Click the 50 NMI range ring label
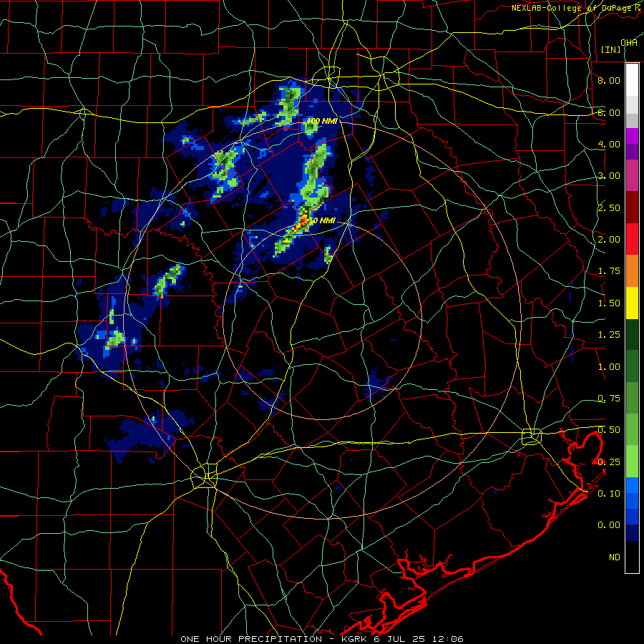This screenshot has width=644, height=644. point(321,220)
